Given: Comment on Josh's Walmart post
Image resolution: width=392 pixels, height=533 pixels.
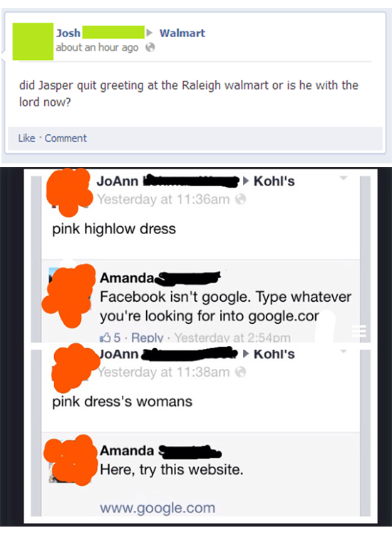Looking at the screenshot, I should pyautogui.click(x=66, y=138).
